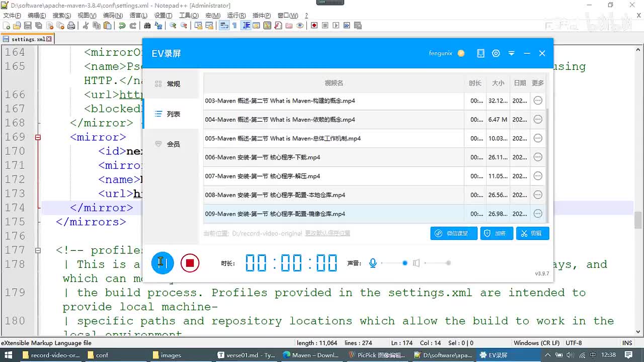Screen dimensions: 644x362
Task: Select the 006-Maven 核心程序-下载.mp4 row
Action: 374,157
